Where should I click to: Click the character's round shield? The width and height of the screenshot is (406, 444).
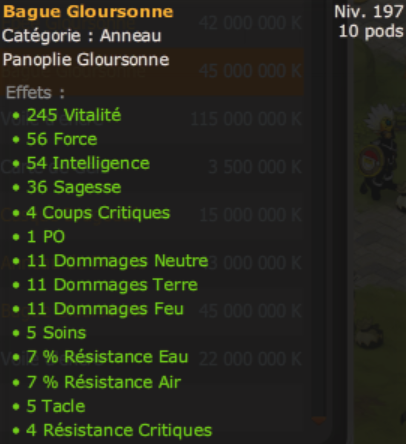(370, 160)
